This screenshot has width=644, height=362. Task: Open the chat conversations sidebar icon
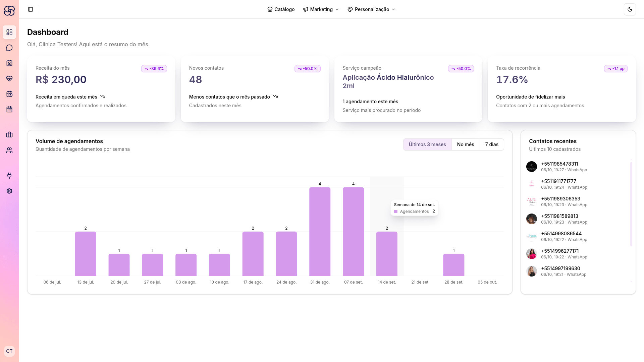coord(9,48)
